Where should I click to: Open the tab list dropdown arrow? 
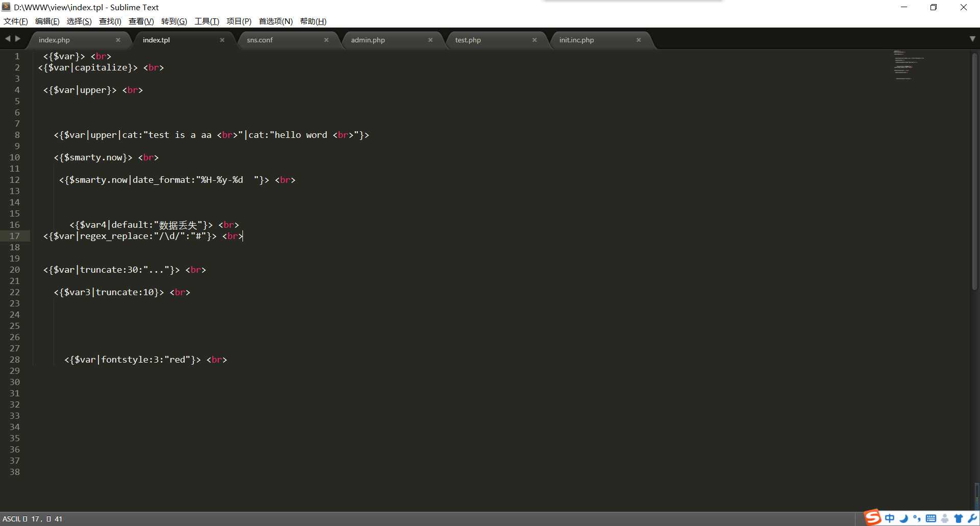click(x=972, y=39)
